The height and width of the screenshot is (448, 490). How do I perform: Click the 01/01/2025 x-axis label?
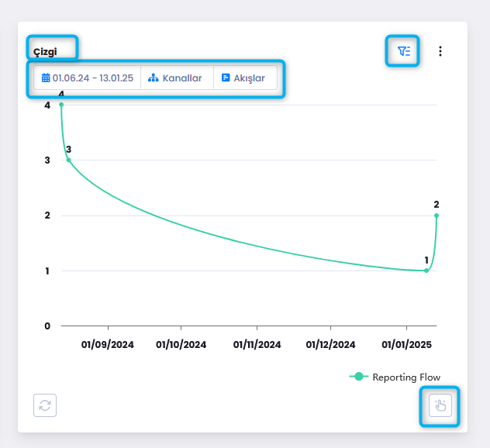406,345
